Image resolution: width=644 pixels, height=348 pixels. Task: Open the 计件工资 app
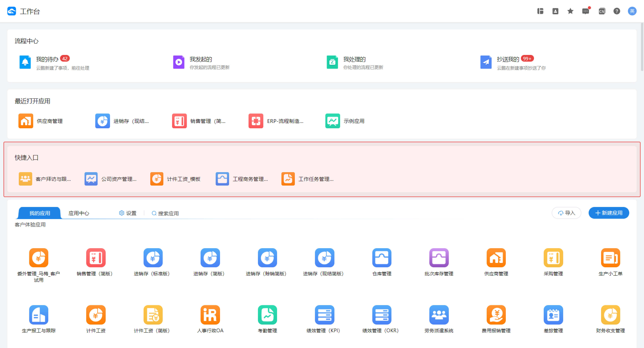tap(96, 315)
